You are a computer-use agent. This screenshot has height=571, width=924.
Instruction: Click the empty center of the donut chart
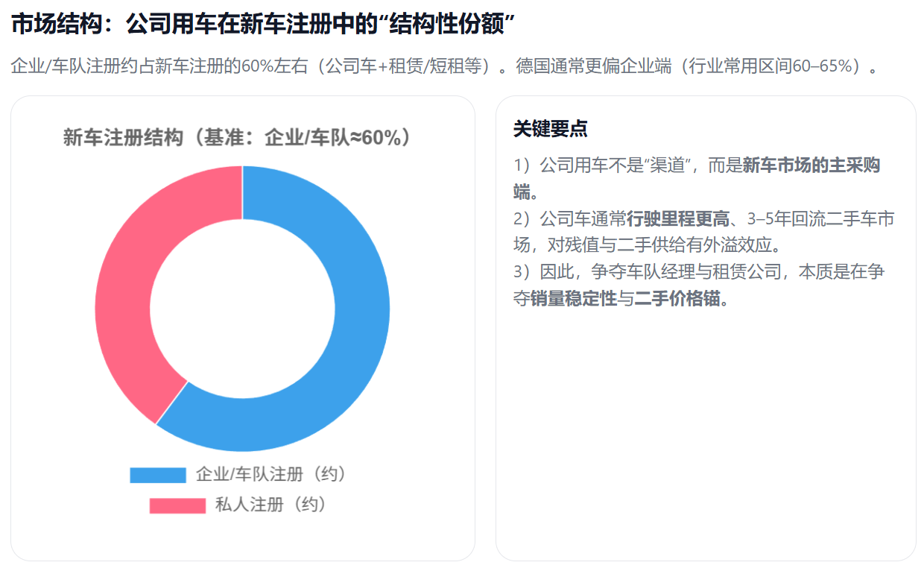tap(242, 308)
